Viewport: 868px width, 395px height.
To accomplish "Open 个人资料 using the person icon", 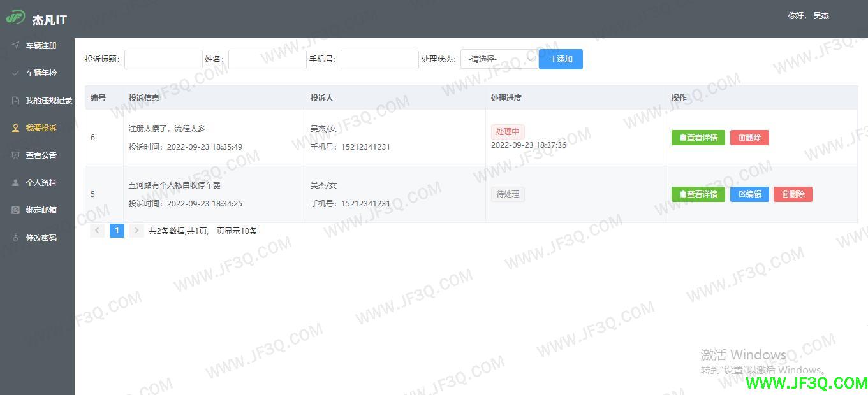I will click(x=14, y=182).
